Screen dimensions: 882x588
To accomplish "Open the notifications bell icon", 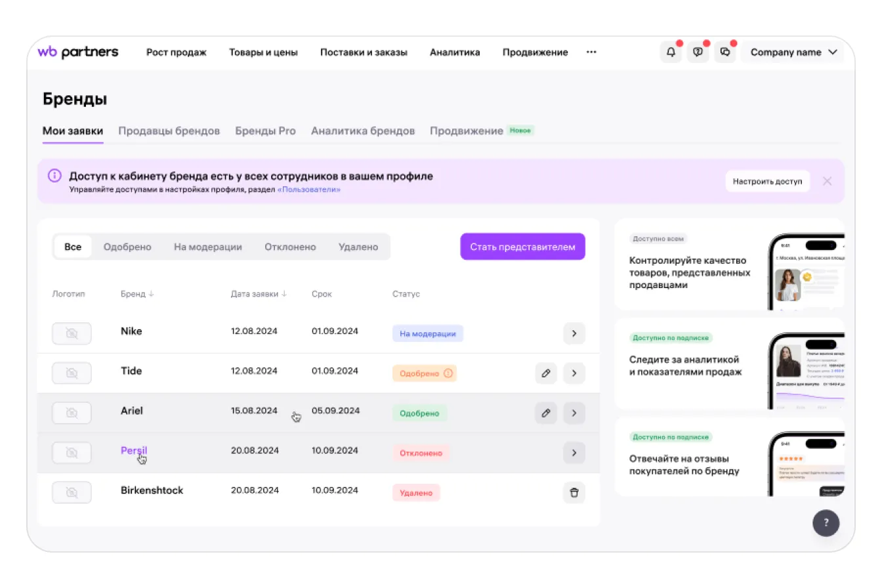I will click(671, 52).
